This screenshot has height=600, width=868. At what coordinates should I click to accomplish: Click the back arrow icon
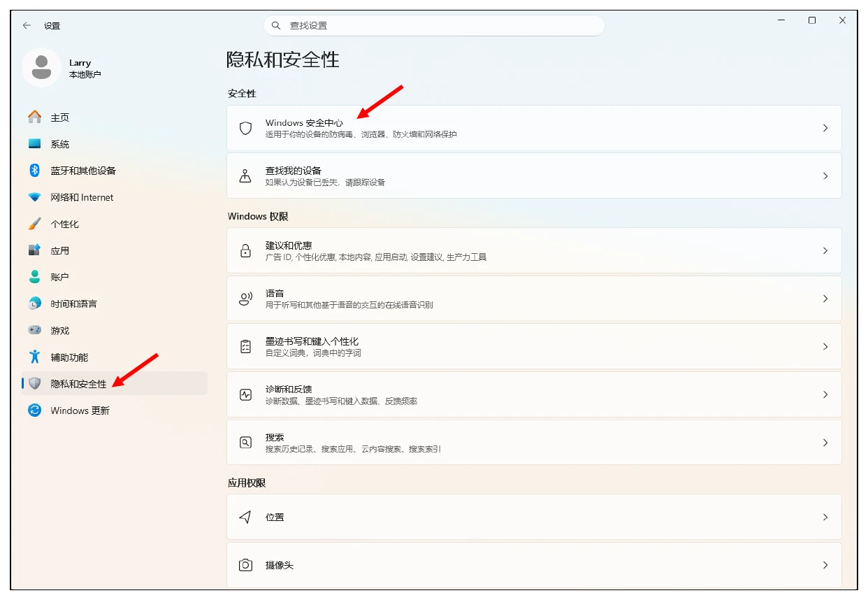(27, 25)
